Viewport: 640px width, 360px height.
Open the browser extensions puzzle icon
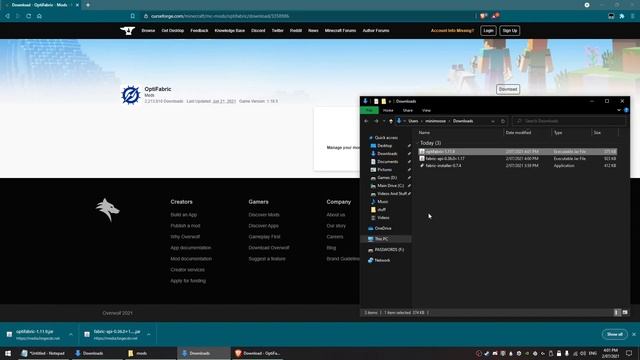[622, 16]
